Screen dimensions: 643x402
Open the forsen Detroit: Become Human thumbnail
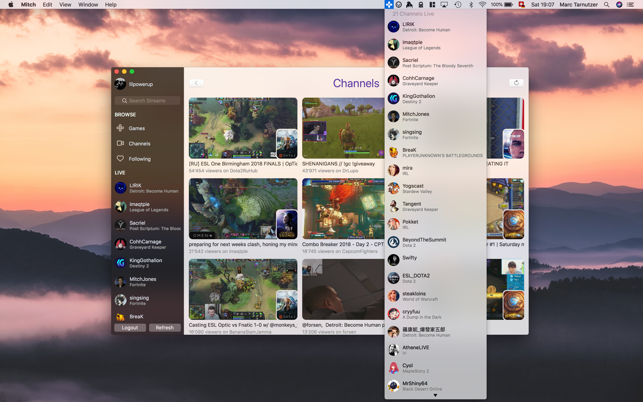click(x=343, y=289)
